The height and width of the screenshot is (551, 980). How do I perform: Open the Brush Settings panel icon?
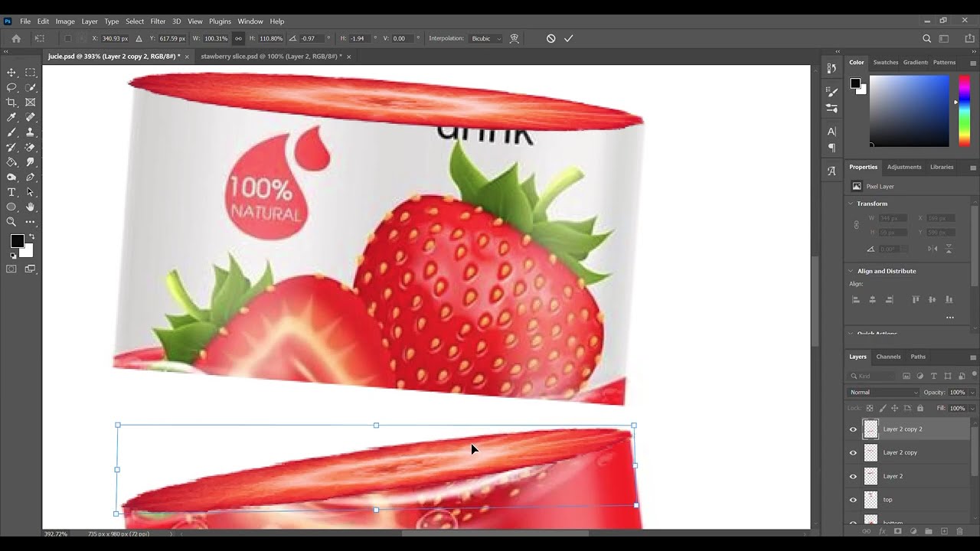pyautogui.click(x=832, y=91)
